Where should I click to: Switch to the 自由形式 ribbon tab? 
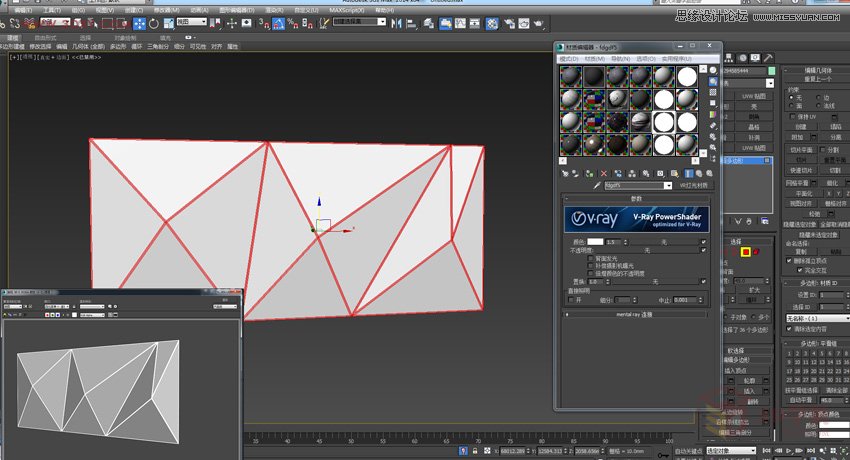pyautogui.click(x=46, y=38)
